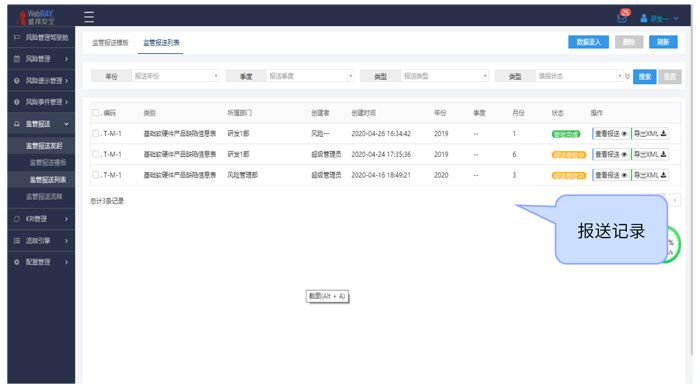Click the blue 搜索 search button
This screenshot has height=387, width=700.
(644, 77)
